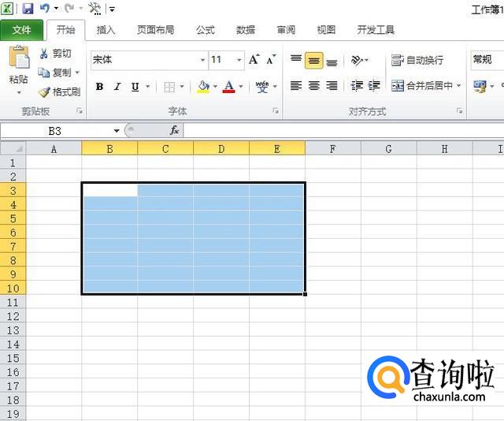Click Bottom Align icon
The image size is (504, 421).
tap(332, 61)
